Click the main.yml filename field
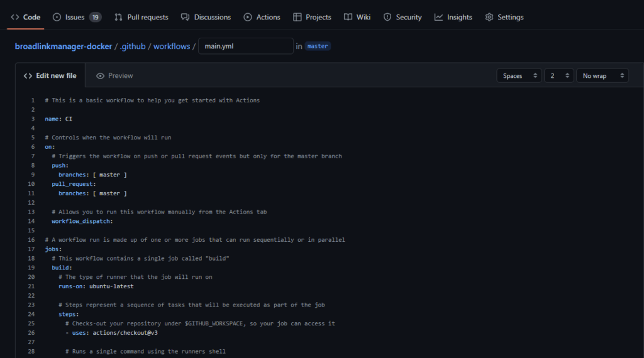 (246, 46)
